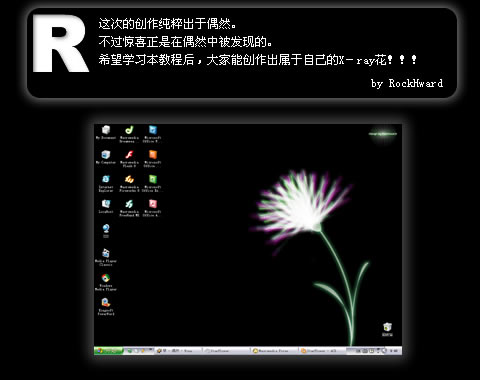
Task: Open the blue Microsoft Office Word icon
Action: [x=152, y=134]
